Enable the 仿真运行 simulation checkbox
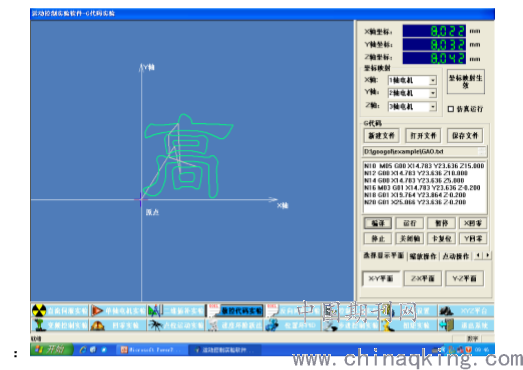The width and height of the screenshot is (523, 370). (x=451, y=109)
